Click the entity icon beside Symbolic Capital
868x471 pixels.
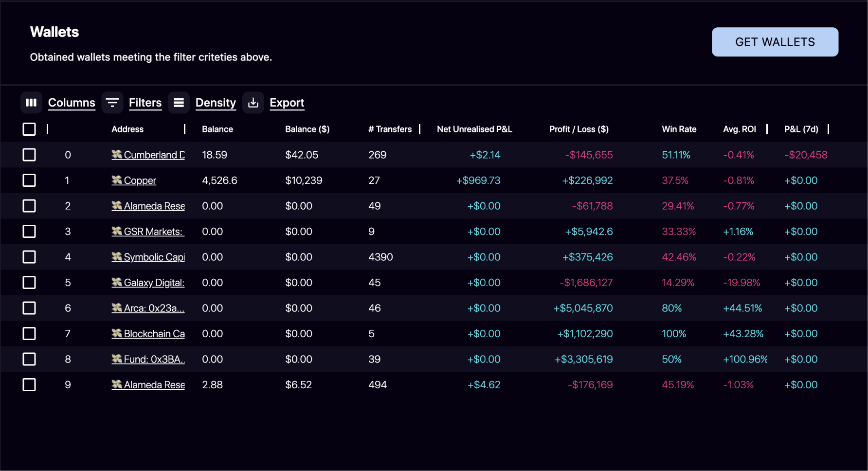click(x=117, y=256)
